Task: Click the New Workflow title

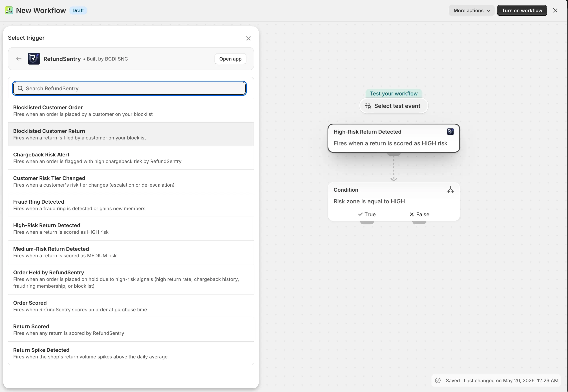Action: tap(41, 11)
